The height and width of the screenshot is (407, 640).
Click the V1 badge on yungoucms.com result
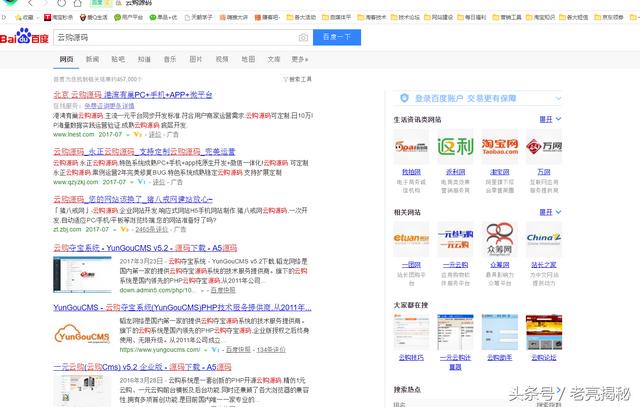coord(216,349)
